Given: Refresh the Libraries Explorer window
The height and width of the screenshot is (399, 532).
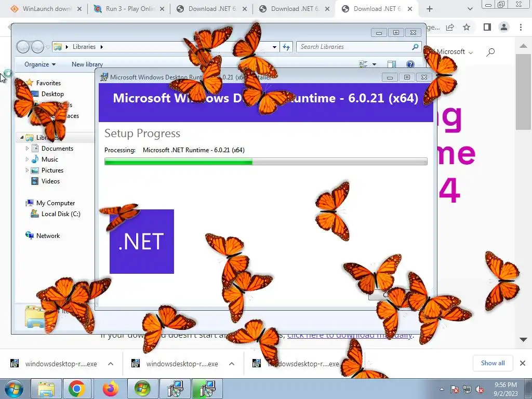Looking at the screenshot, I should click(x=286, y=47).
